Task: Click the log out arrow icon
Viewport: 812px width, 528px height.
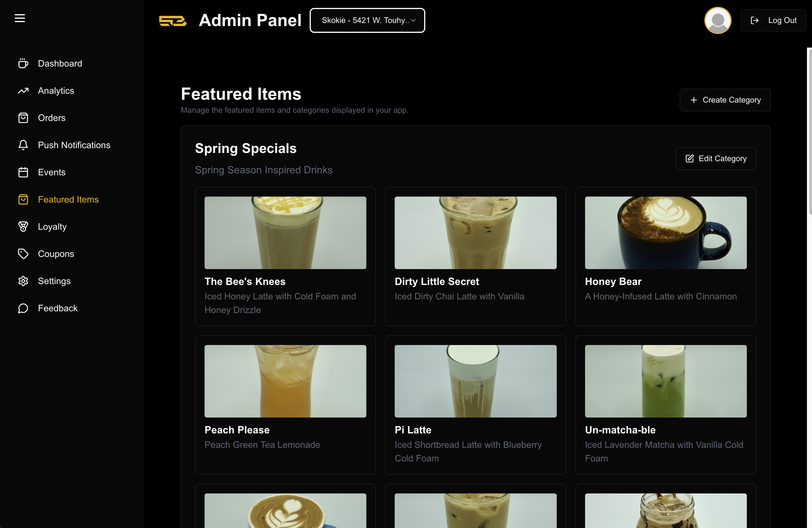Action: coord(755,20)
